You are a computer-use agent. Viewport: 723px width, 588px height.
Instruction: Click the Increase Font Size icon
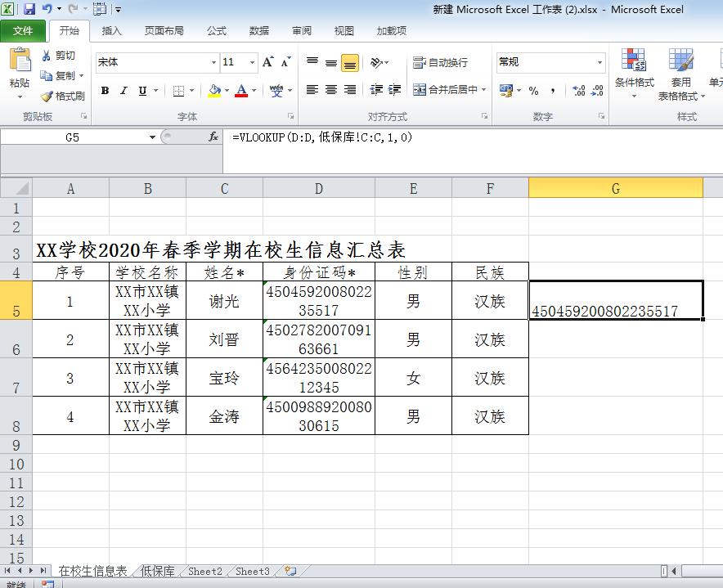(268, 62)
